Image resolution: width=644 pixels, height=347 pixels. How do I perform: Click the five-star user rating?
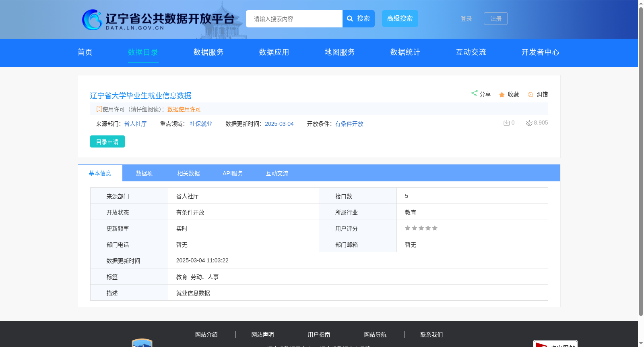coord(421,228)
